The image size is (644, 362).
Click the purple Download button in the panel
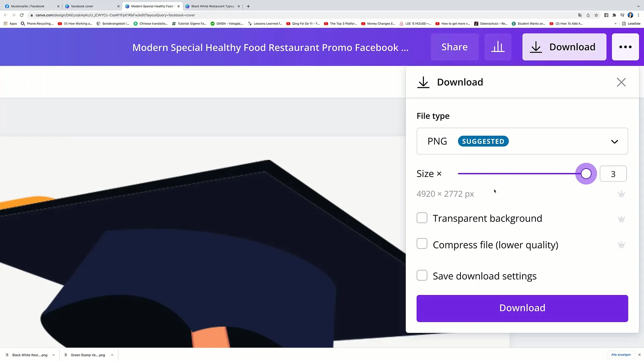pos(522,308)
